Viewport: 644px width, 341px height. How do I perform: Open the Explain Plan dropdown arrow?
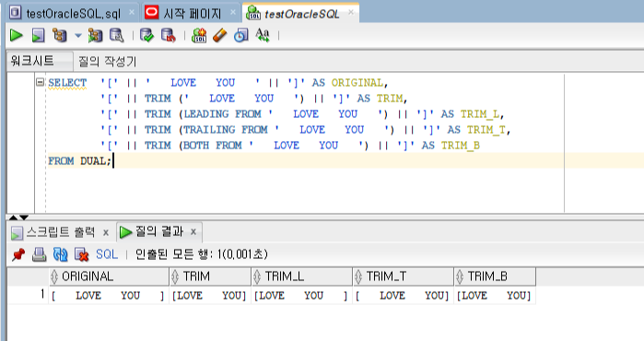point(78,36)
